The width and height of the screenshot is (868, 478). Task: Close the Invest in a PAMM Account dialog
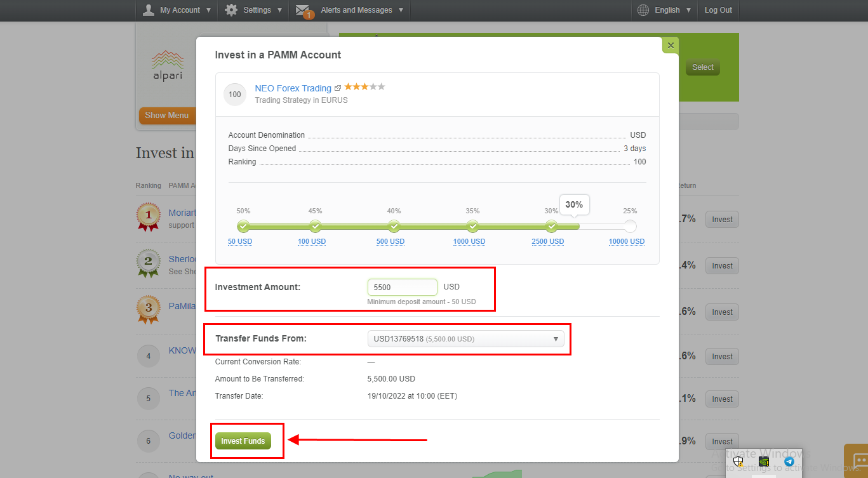tap(671, 46)
